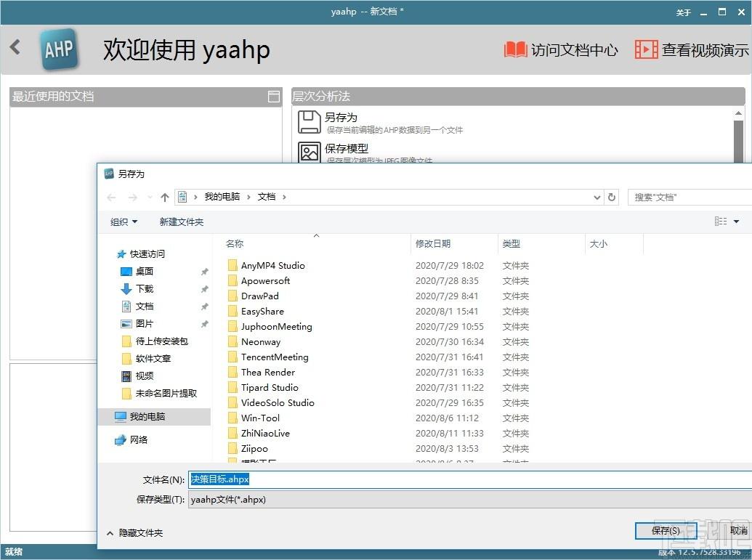The height and width of the screenshot is (560, 752).
Task: Open the recent locations dropdown arrow
Action: tap(150, 197)
